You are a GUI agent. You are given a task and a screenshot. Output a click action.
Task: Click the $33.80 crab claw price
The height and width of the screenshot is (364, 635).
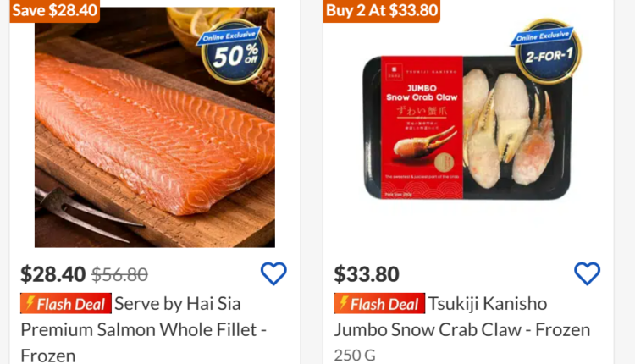(367, 274)
